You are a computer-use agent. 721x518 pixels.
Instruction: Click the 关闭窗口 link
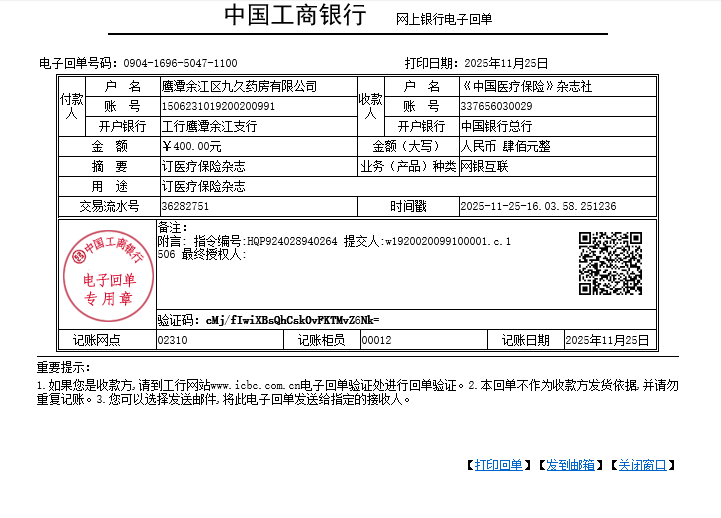(642, 465)
